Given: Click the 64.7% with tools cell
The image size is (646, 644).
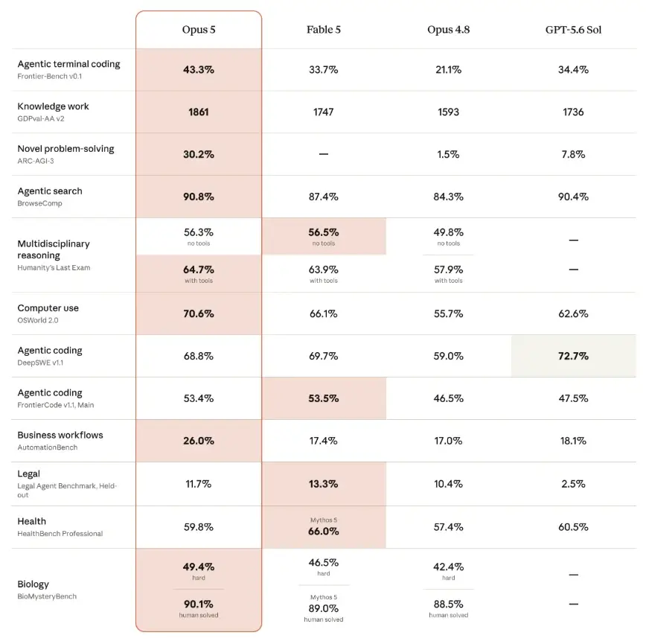Looking at the screenshot, I should point(199,273).
